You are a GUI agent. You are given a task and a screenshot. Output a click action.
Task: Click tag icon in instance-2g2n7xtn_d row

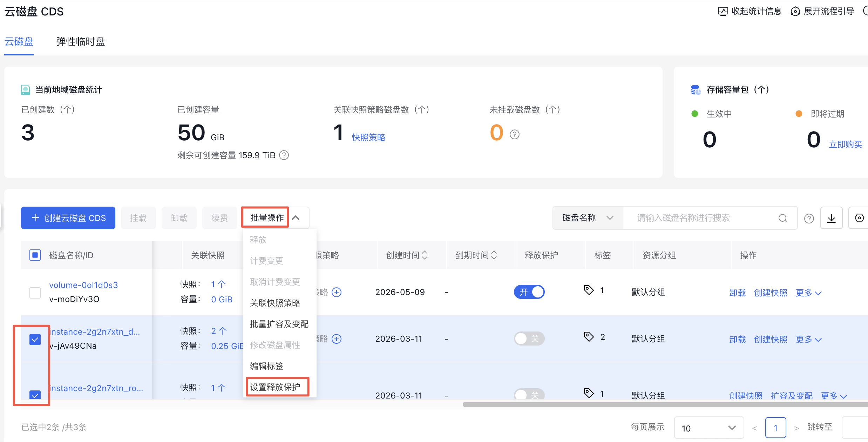click(x=589, y=337)
